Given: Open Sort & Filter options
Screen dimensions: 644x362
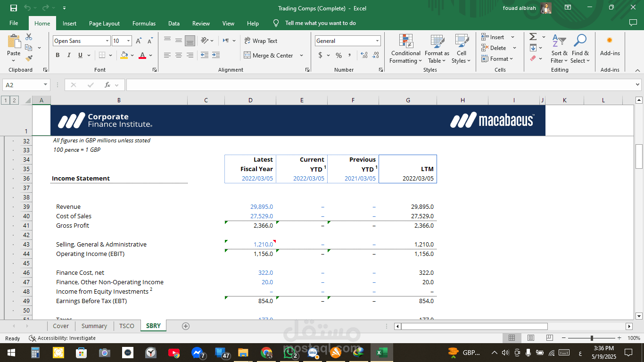Looking at the screenshot, I should click(559, 49).
